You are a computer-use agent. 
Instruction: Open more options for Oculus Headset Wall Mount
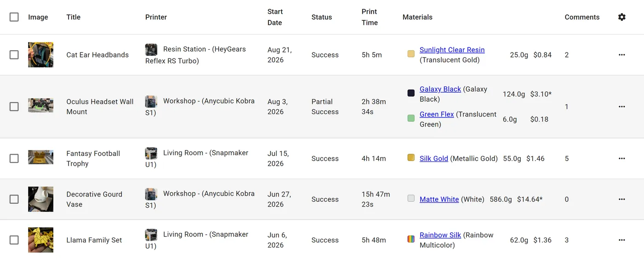pos(622,107)
